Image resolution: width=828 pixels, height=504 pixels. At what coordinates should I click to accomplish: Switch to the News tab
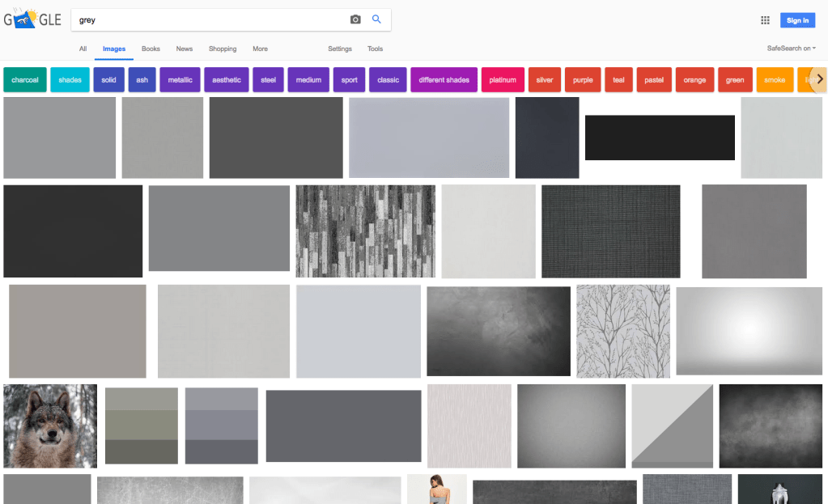point(184,48)
